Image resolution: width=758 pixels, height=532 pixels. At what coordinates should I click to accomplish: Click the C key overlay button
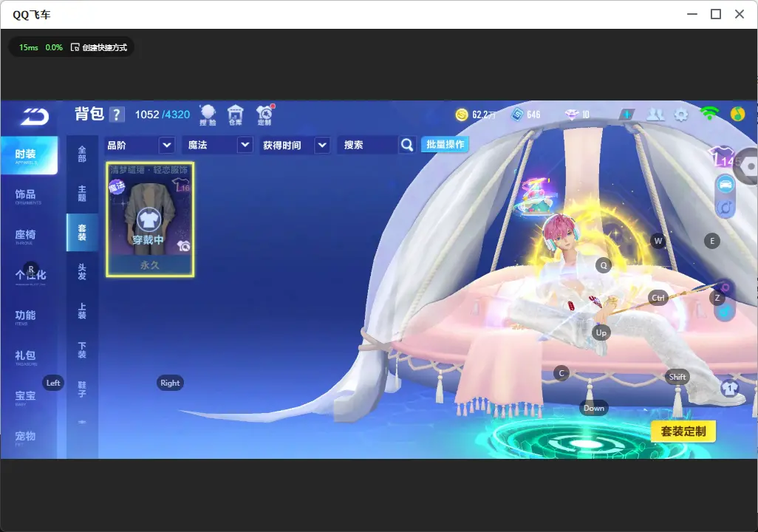click(561, 373)
